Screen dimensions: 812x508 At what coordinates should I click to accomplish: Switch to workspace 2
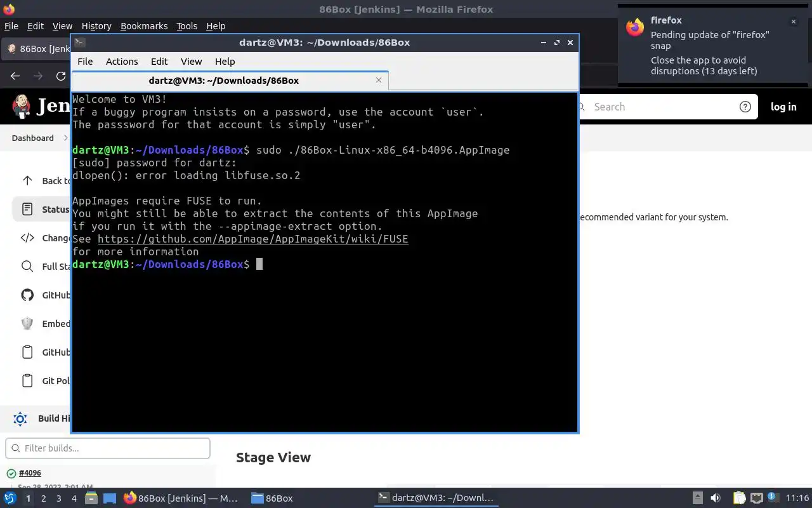click(43, 498)
